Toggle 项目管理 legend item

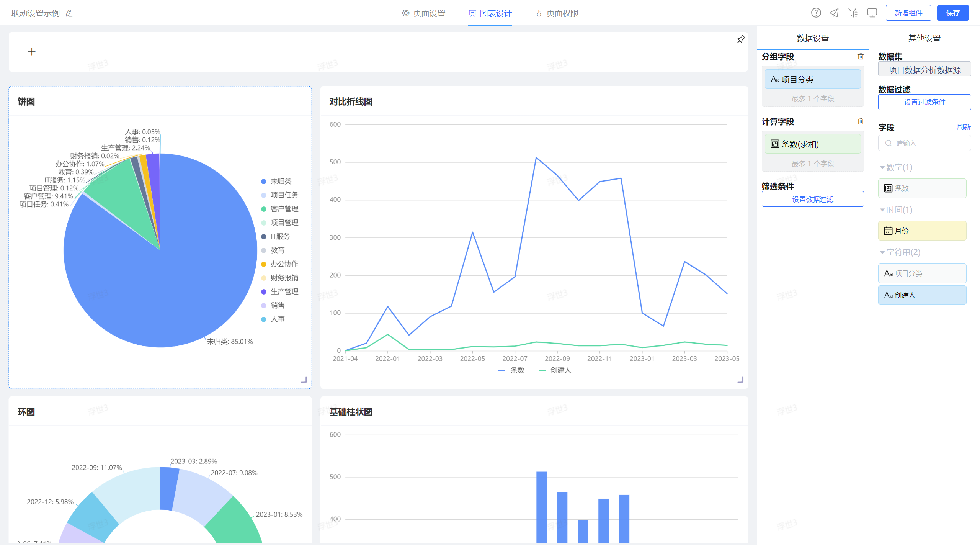pos(279,223)
